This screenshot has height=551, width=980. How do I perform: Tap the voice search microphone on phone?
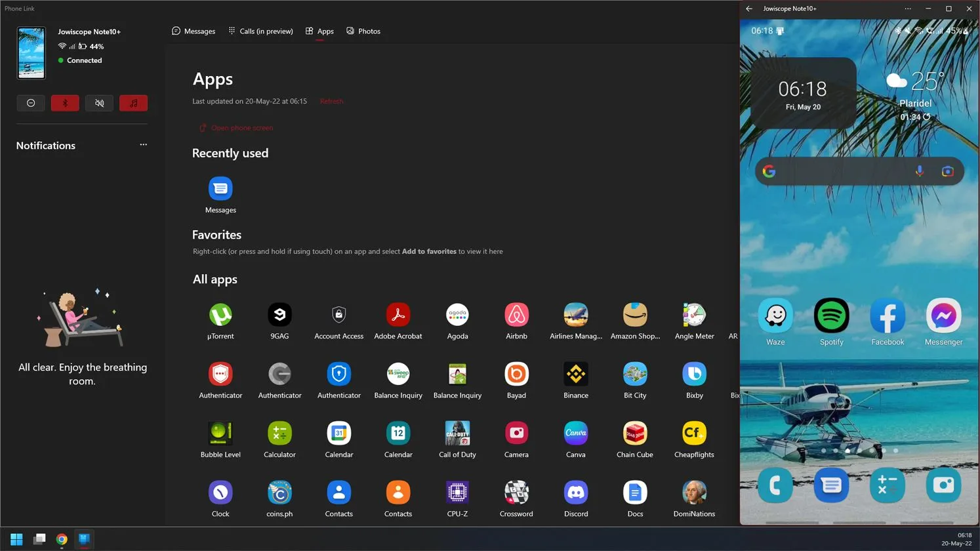(920, 171)
